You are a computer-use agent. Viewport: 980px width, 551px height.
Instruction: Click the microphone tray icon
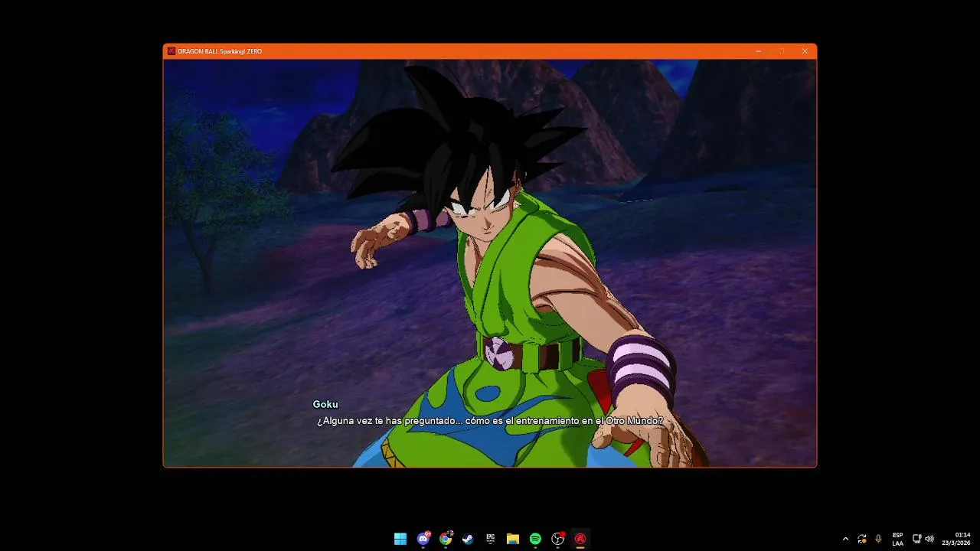[x=878, y=539]
